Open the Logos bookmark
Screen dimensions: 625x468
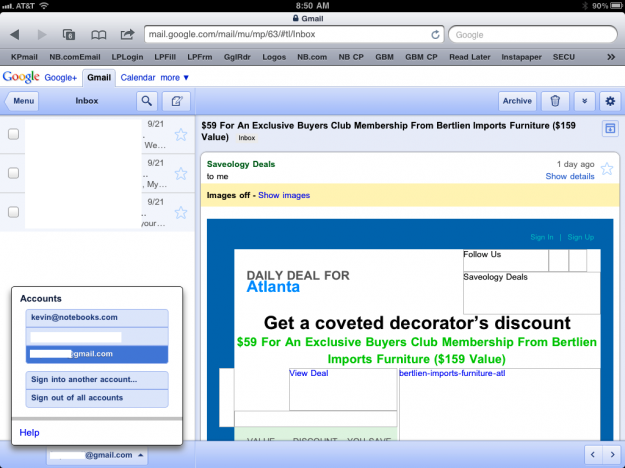[x=274, y=57]
